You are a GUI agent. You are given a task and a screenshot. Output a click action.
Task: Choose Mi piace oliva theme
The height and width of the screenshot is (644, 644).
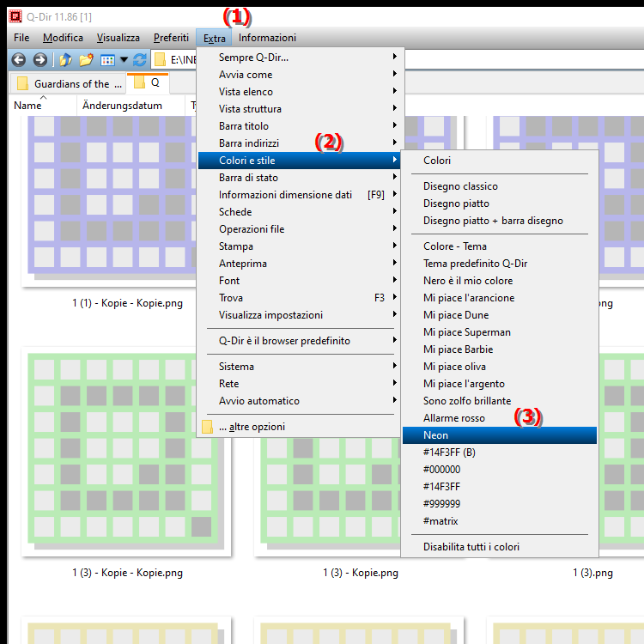click(500, 367)
